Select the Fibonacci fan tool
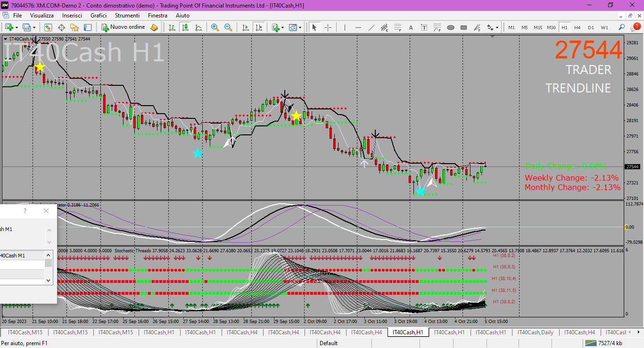 (477, 27)
